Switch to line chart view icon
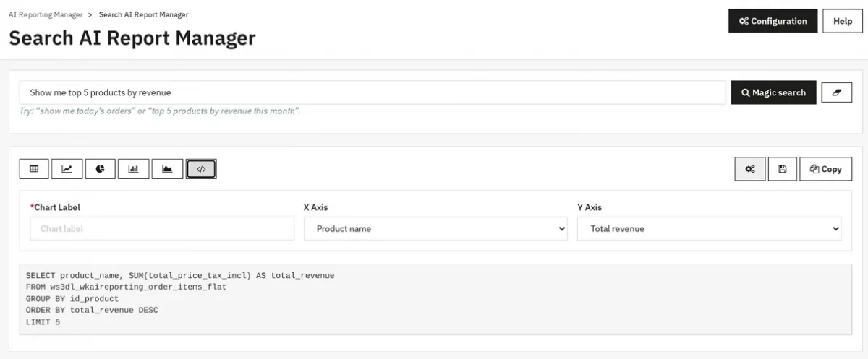 [67, 169]
